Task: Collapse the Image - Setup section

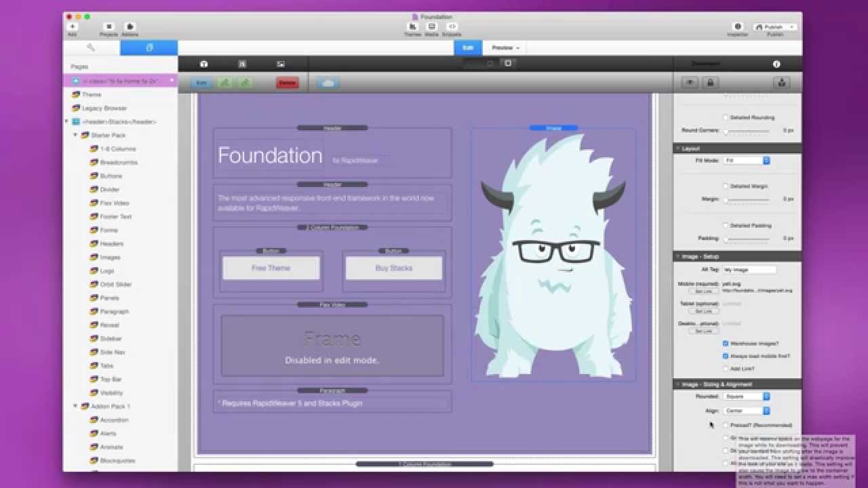Action: (x=677, y=256)
